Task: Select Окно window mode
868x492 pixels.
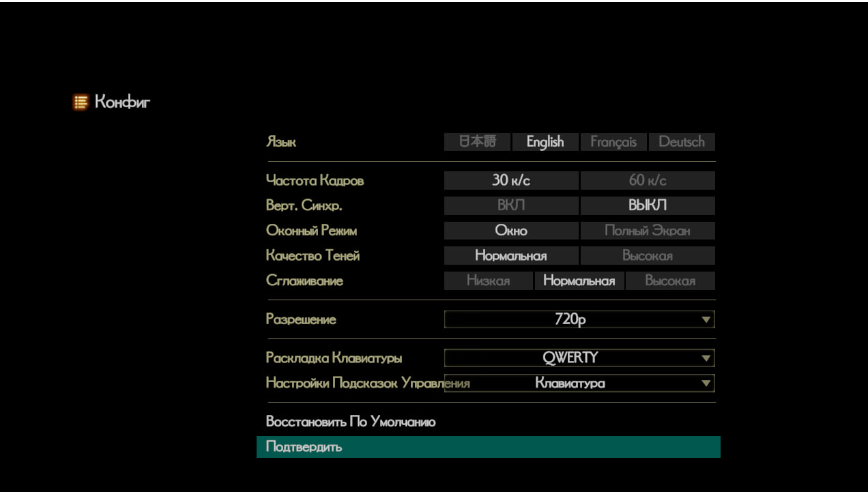Action: pos(511,231)
